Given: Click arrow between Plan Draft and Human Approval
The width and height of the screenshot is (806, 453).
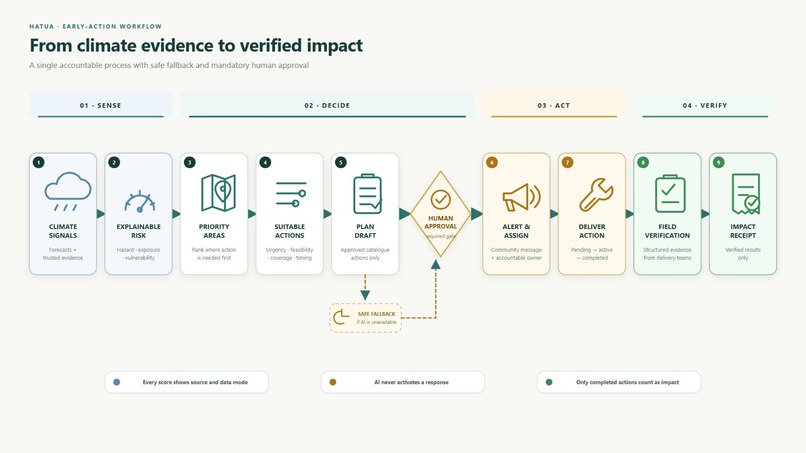Looking at the screenshot, I should click(x=405, y=214).
